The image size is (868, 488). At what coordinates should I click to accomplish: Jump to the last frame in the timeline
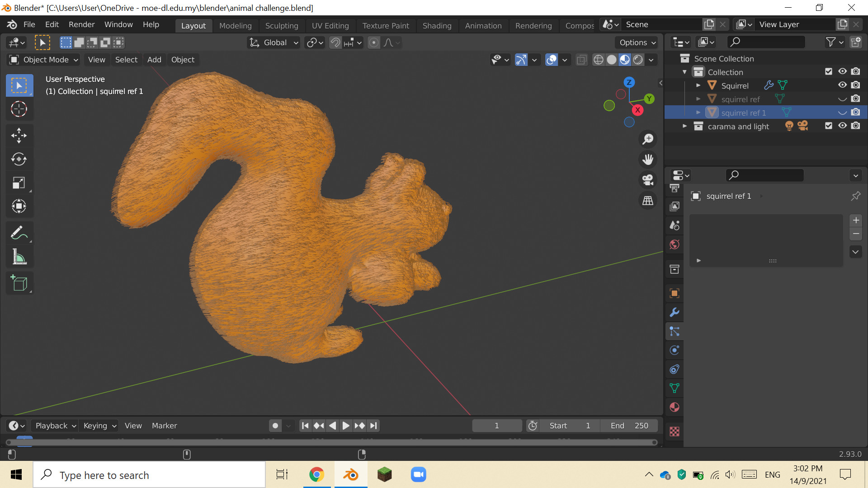pyautogui.click(x=373, y=425)
